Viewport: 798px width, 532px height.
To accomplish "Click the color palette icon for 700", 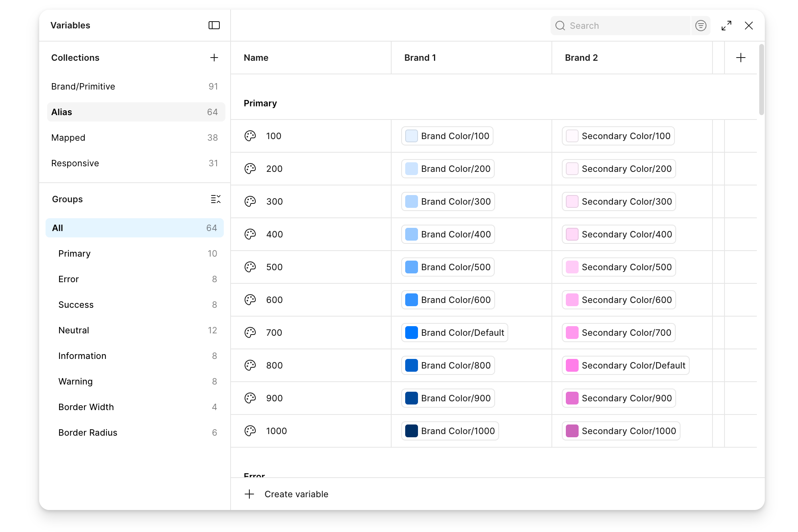I will click(x=250, y=333).
